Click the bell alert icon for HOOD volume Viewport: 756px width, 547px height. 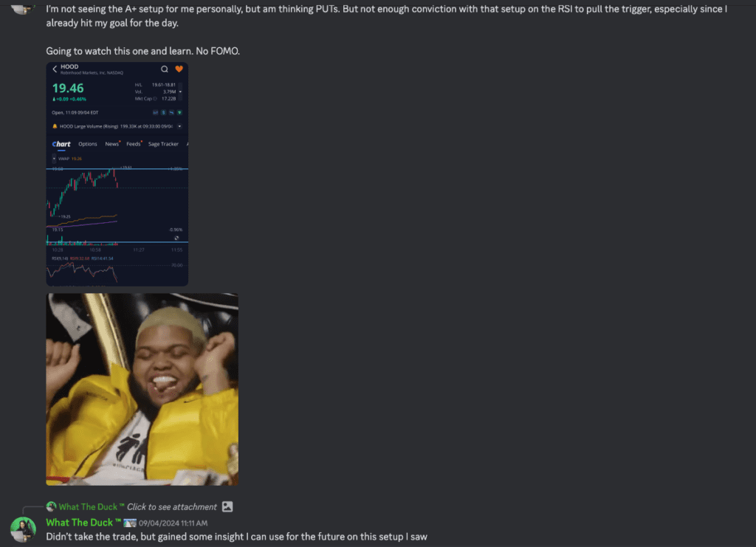(55, 126)
